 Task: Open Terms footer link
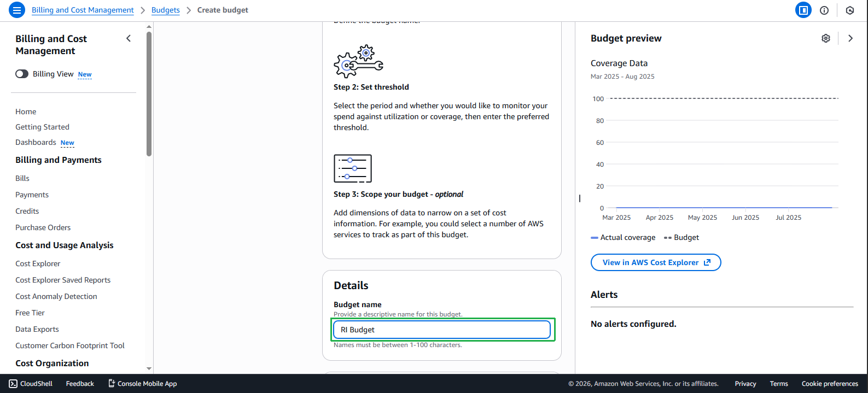coord(779,384)
